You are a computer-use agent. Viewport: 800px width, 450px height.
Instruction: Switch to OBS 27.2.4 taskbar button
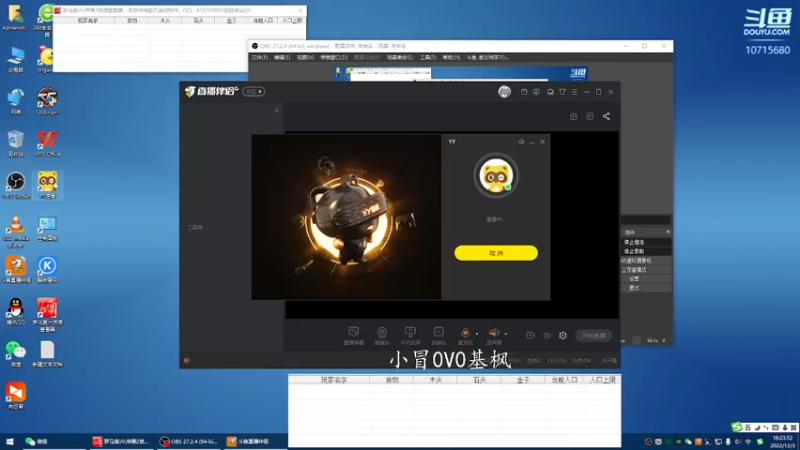188,441
